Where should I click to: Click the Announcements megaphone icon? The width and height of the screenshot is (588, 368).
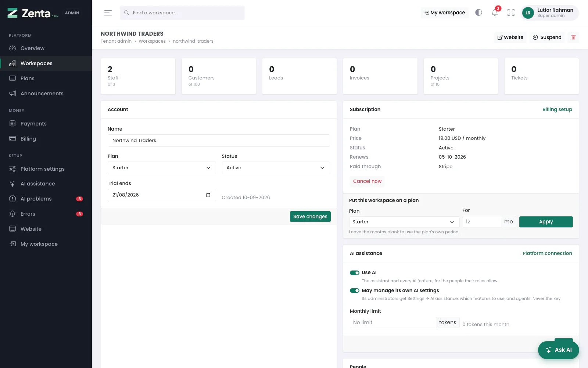click(x=12, y=93)
